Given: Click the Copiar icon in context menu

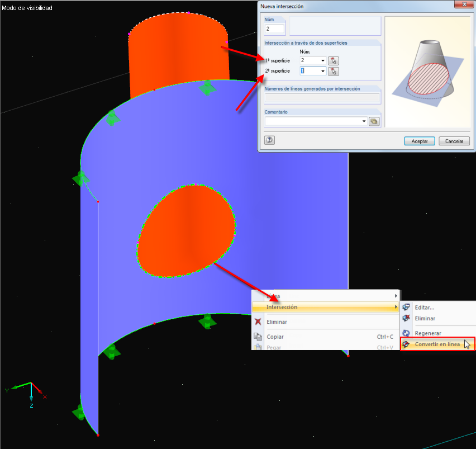Looking at the screenshot, I should pyautogui.click(x=258, y=337).
